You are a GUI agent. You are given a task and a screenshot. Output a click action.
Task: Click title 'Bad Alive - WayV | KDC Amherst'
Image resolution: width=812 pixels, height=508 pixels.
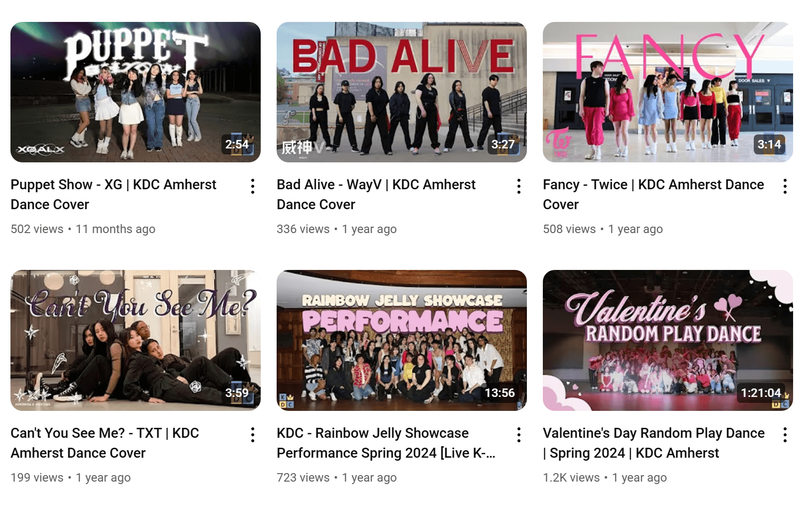pos(376,185)
